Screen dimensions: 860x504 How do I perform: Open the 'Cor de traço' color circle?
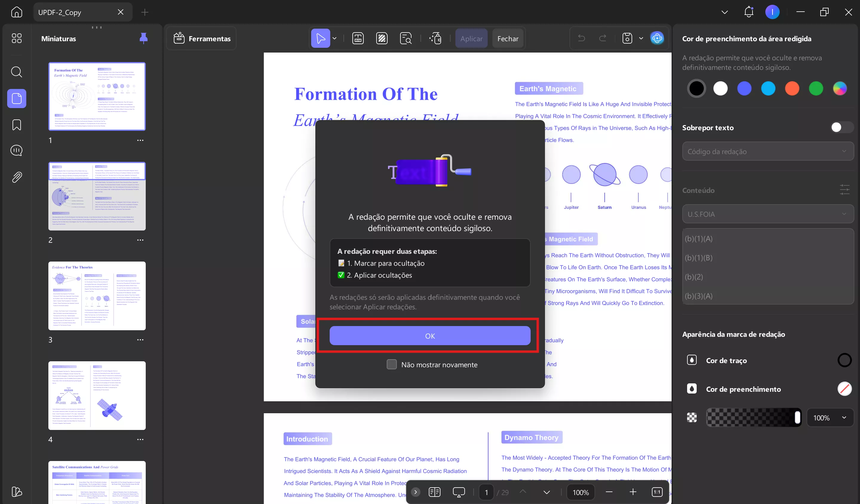tap(844, 360)
